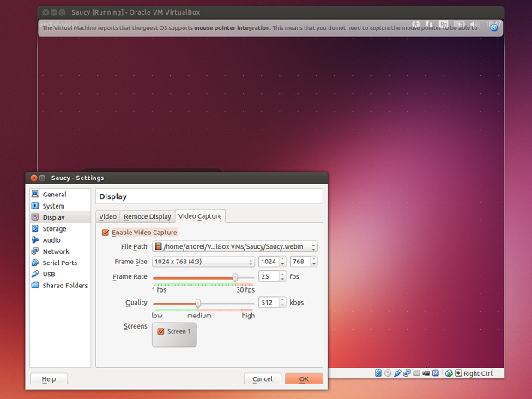This screenshot has height=399, width=532.
Task: Switch to the Remote Display tab
Action: 148,216
